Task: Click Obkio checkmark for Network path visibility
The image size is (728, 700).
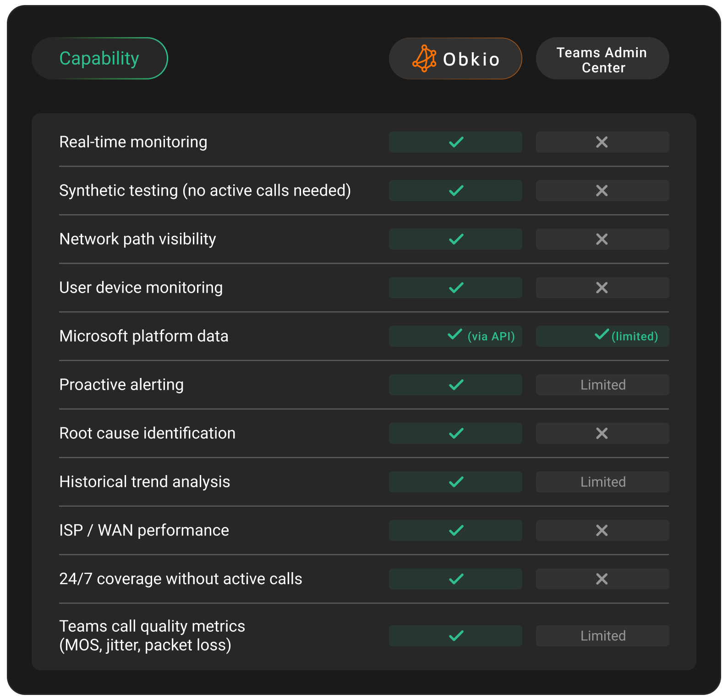Action: click(x=456, y=239)
